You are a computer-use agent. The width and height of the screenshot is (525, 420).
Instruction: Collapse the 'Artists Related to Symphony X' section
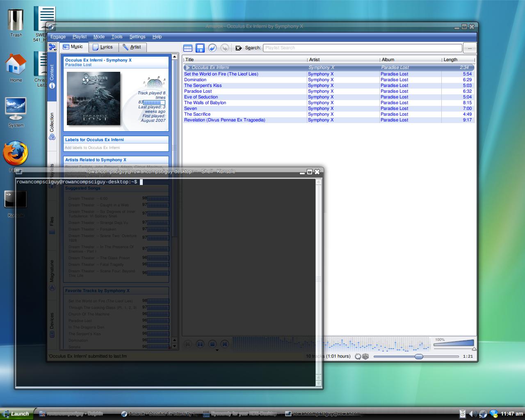click(116, 160)
